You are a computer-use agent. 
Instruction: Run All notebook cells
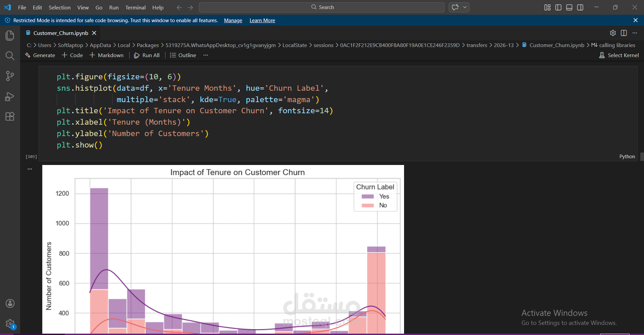(x=147, y=55)
